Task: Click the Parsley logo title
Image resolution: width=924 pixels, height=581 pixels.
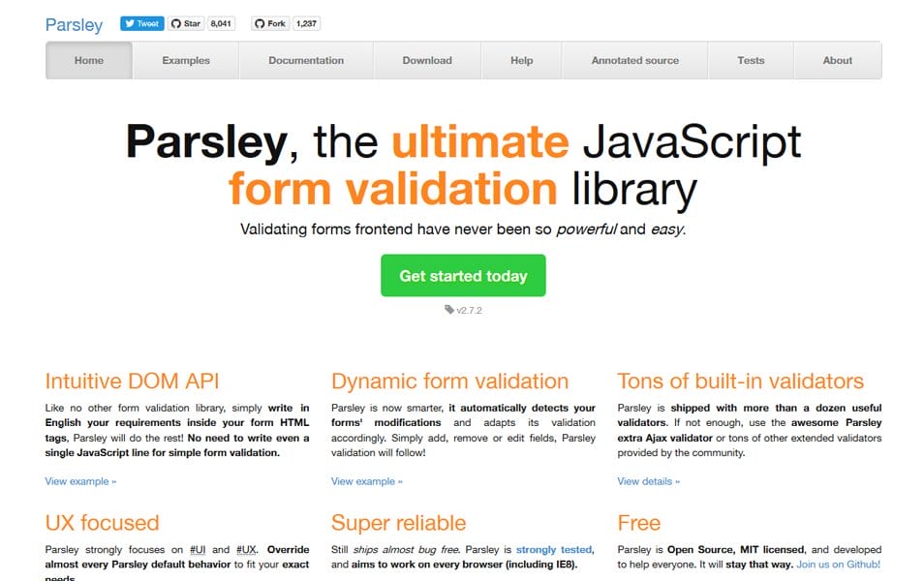Action: pyautogui.click(x=74, y=24)
